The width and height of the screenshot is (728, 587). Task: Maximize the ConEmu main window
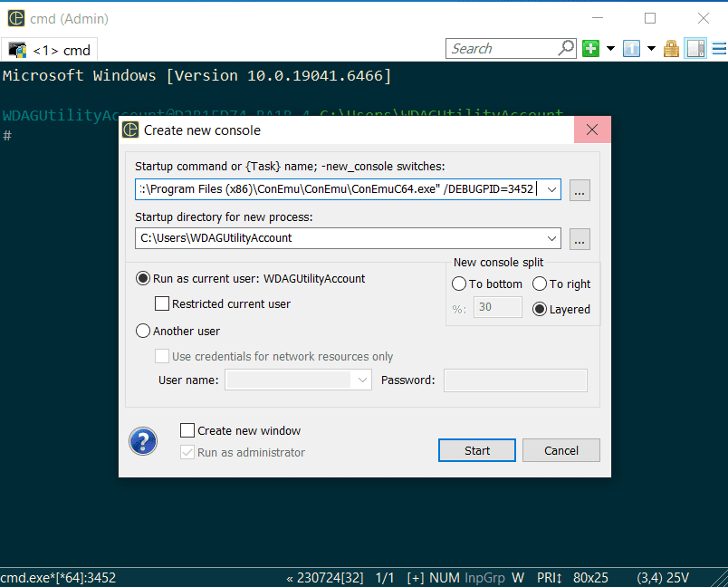650,19
